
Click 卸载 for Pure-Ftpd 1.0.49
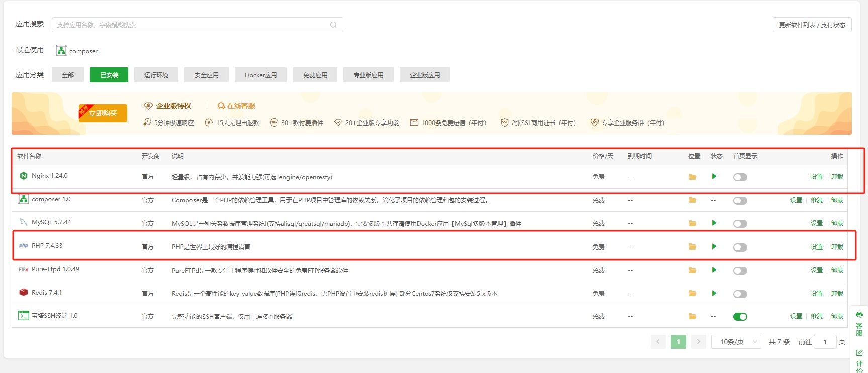837,270
